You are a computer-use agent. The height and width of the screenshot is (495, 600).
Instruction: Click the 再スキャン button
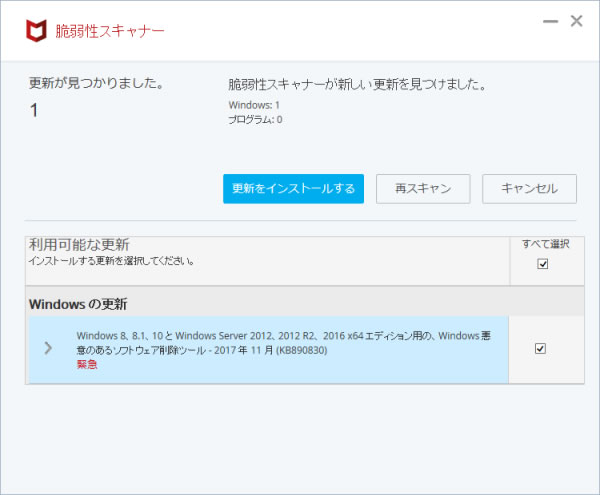[423, 189]
